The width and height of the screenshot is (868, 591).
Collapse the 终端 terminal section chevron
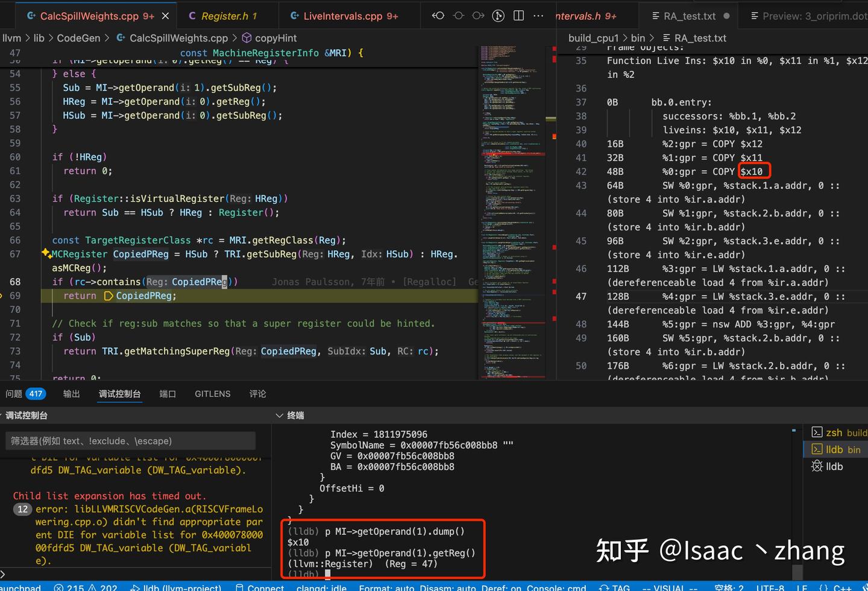click(279, 415)
